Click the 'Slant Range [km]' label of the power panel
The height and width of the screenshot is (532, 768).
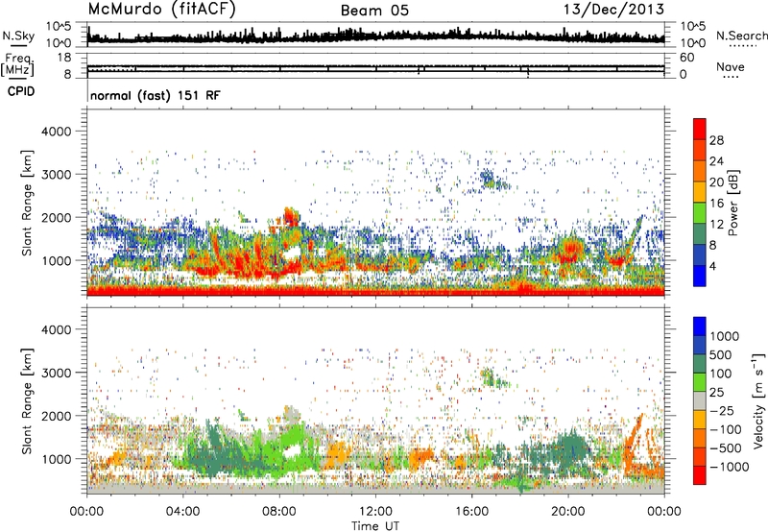tap(27, 203)
